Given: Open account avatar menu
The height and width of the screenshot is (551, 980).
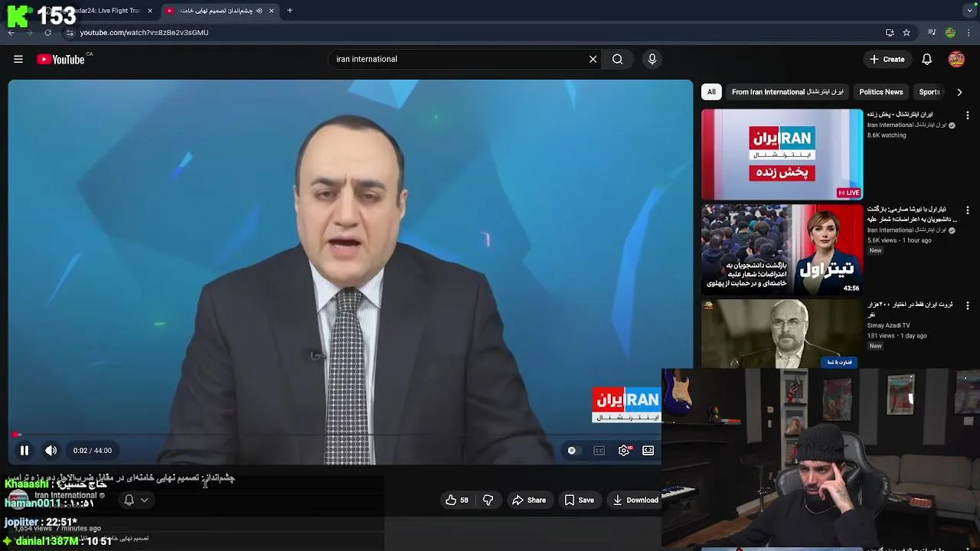Looking at the screenshot, I should 956,59.
